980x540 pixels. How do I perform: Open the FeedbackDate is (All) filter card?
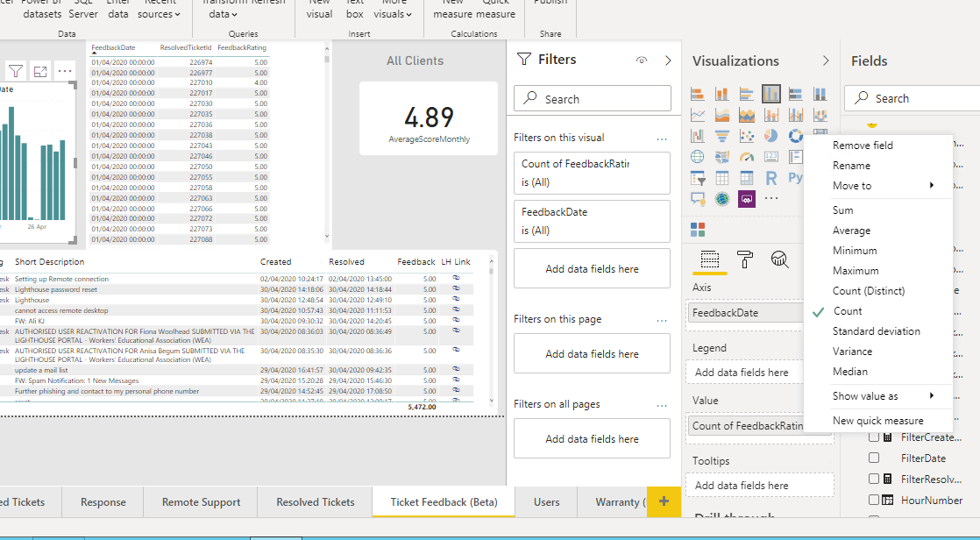[x=592, y=221]
